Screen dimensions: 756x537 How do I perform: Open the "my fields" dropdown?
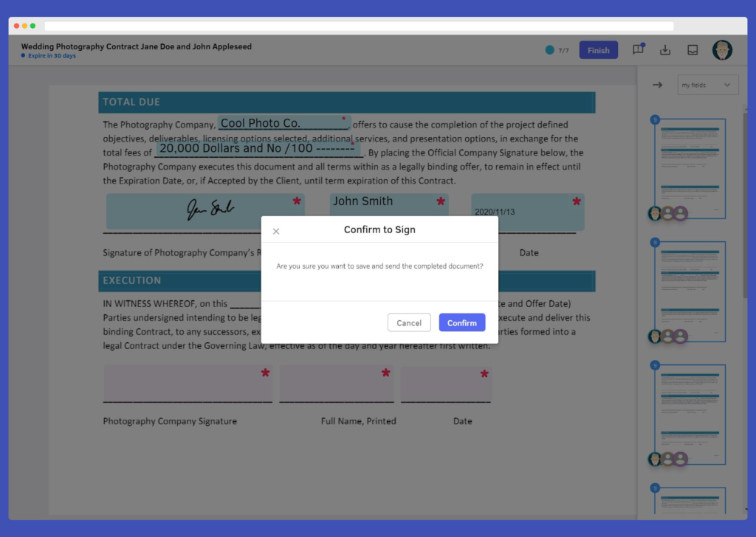707,84
